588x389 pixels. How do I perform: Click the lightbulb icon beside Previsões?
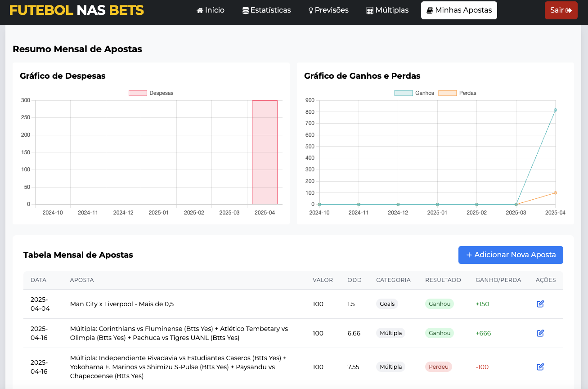[310, 10]
